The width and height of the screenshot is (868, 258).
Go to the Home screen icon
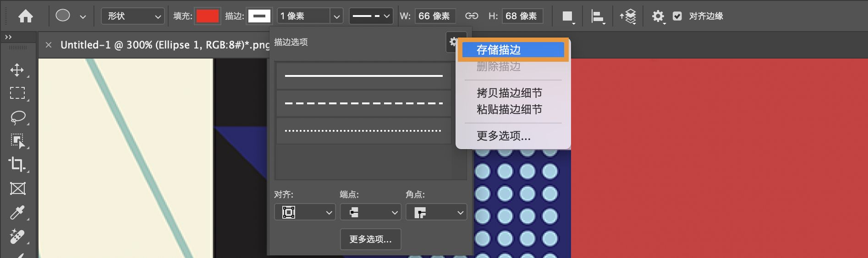point(26,16)
